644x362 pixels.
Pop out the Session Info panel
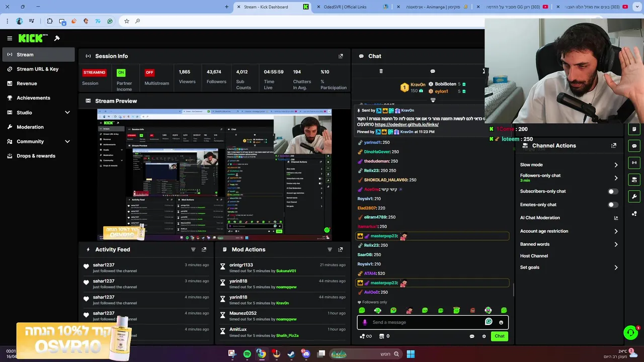pos(341,56)
